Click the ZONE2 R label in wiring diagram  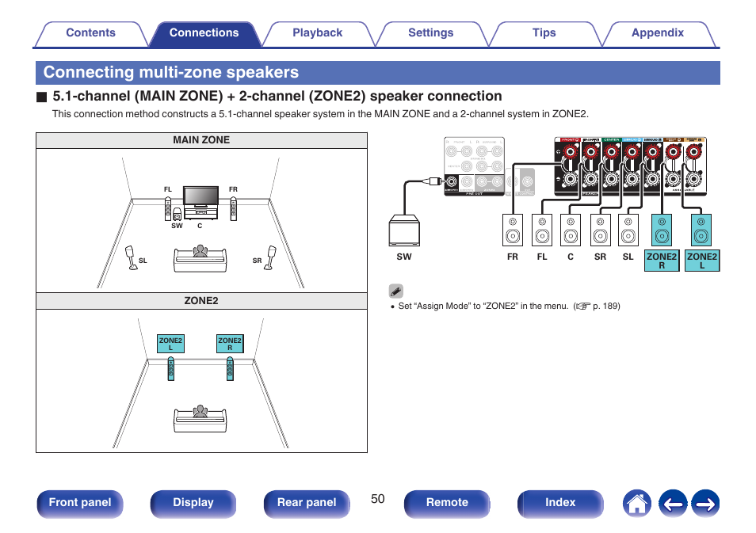coord(662,261)
